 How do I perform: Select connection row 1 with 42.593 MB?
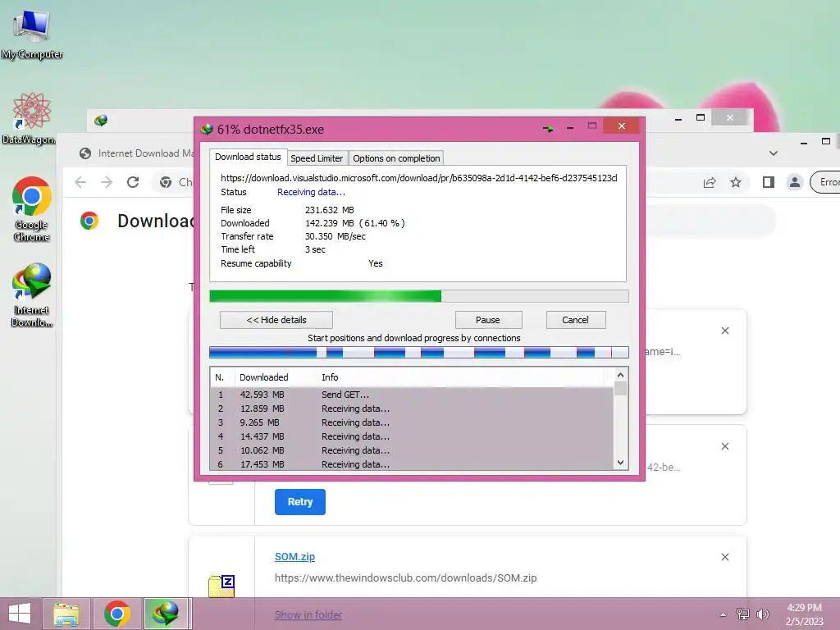[412, 395]
